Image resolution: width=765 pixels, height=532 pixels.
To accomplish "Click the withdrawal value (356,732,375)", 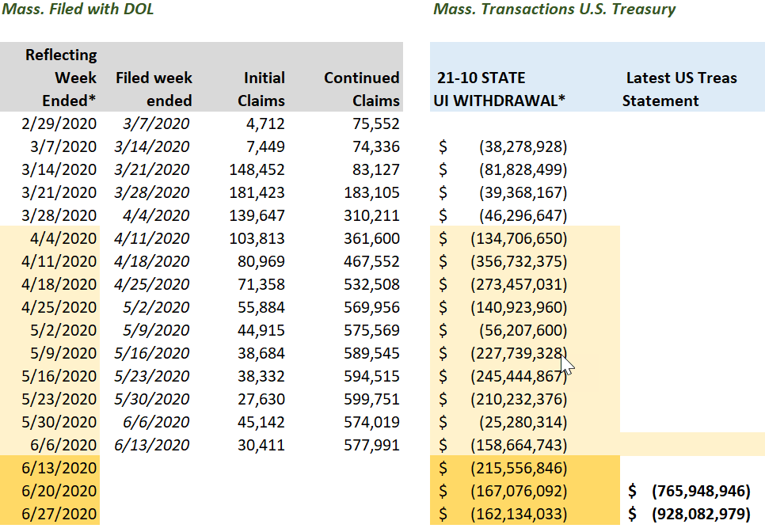I will click(x=518, y=261).
